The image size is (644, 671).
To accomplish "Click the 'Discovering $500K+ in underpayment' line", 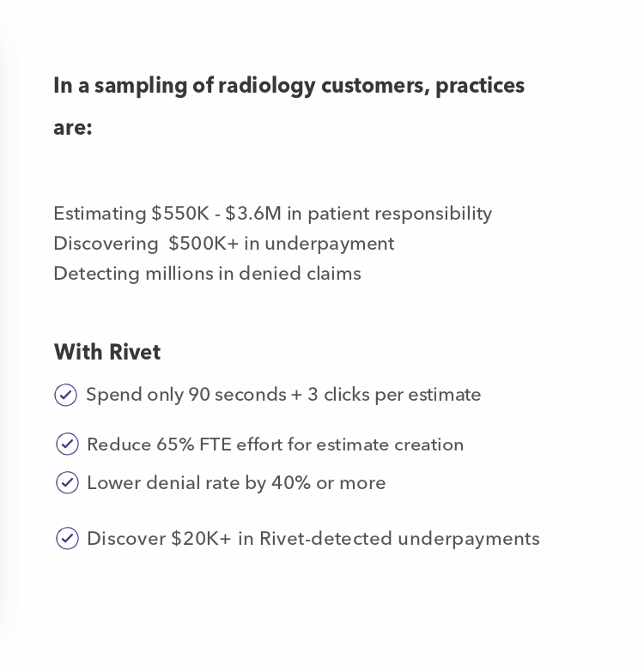I will (224, 244).
